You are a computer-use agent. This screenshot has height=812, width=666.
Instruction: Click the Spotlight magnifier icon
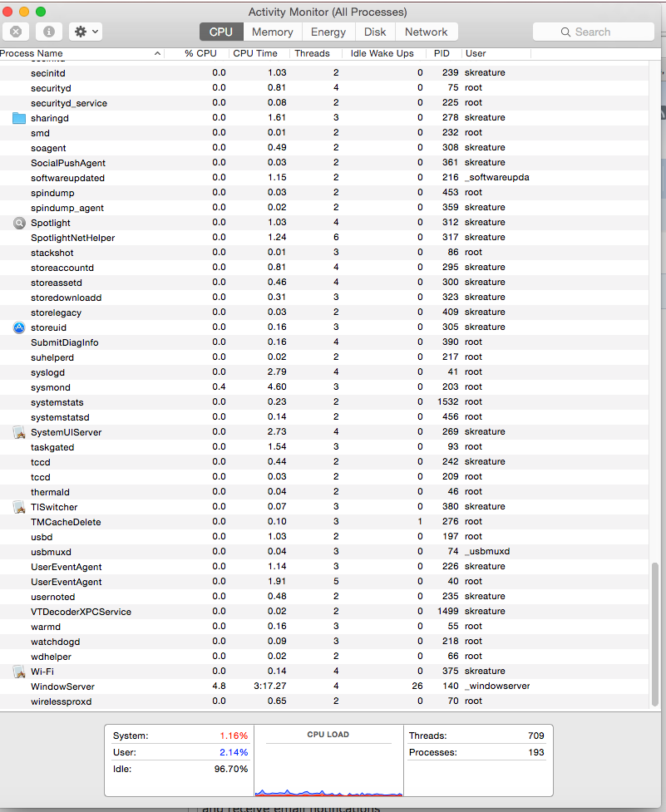[19, 223]
